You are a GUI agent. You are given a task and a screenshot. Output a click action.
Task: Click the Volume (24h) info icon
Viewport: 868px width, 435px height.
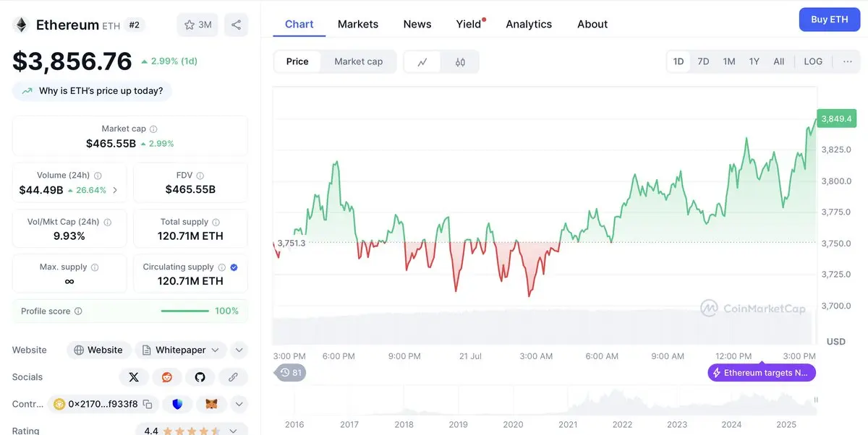coord(98,176)
